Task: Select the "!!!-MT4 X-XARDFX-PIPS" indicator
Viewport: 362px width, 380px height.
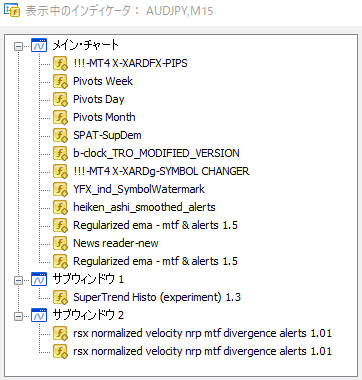Action: 130,63
